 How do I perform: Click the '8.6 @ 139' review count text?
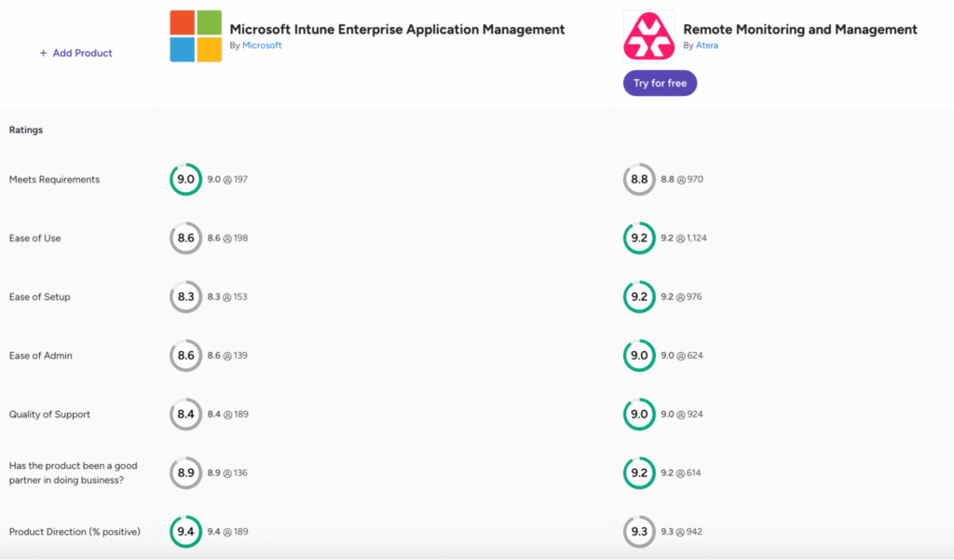(227, 356)
